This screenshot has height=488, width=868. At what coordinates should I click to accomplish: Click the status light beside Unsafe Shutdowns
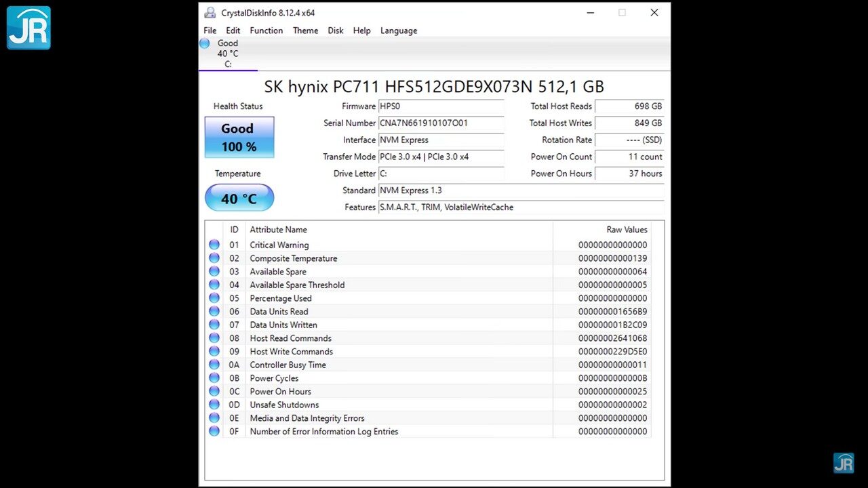[x=214, y=404]
